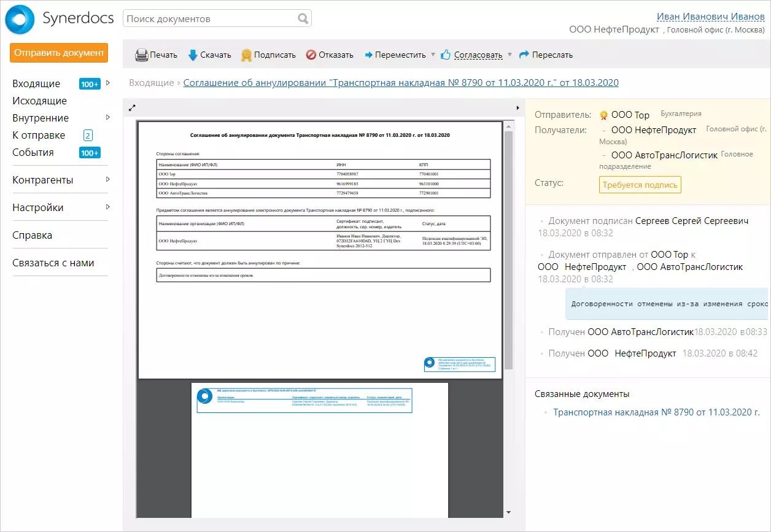Click the second page preview of the document
The height and width of the screenshot is (532, 771).
(x=320, y=450)
